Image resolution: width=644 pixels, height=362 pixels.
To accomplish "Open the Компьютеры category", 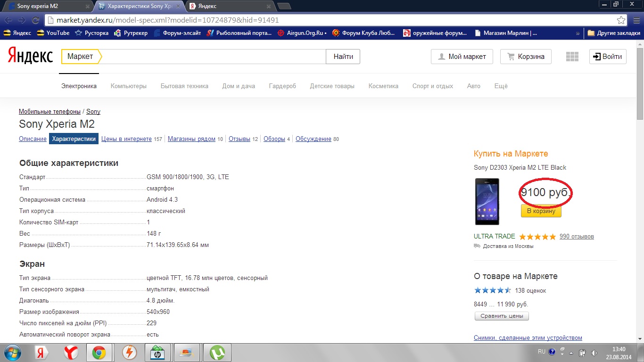I will (x=129, y=86).
